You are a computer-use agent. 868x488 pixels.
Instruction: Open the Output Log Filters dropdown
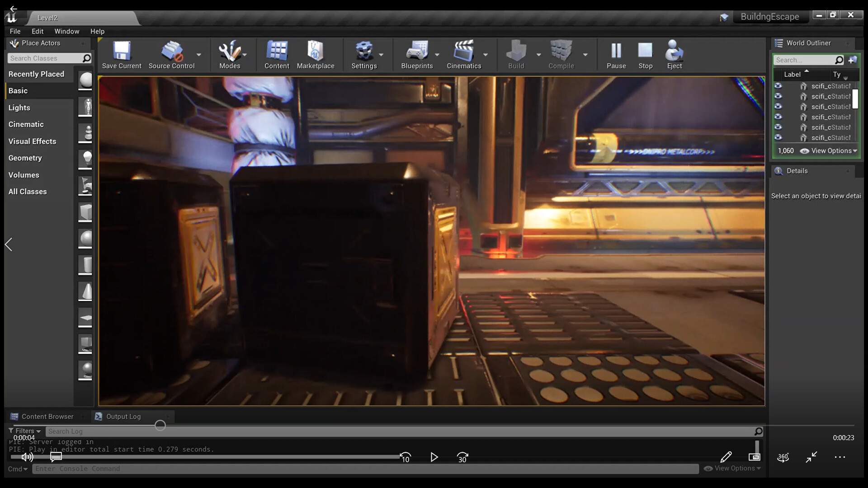tap(25, 431)
